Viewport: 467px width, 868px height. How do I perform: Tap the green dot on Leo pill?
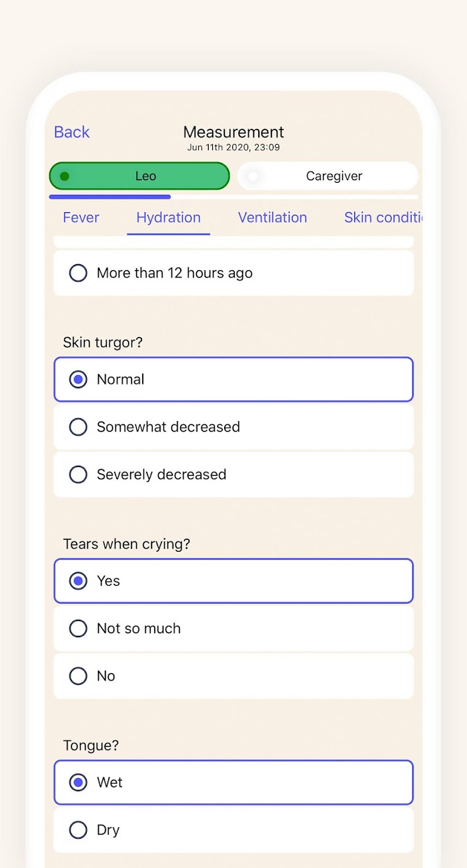(x=65, y=176)
